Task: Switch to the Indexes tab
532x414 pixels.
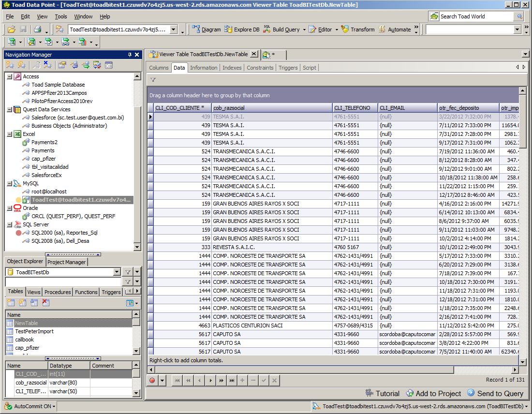Action: pos(232,68)
